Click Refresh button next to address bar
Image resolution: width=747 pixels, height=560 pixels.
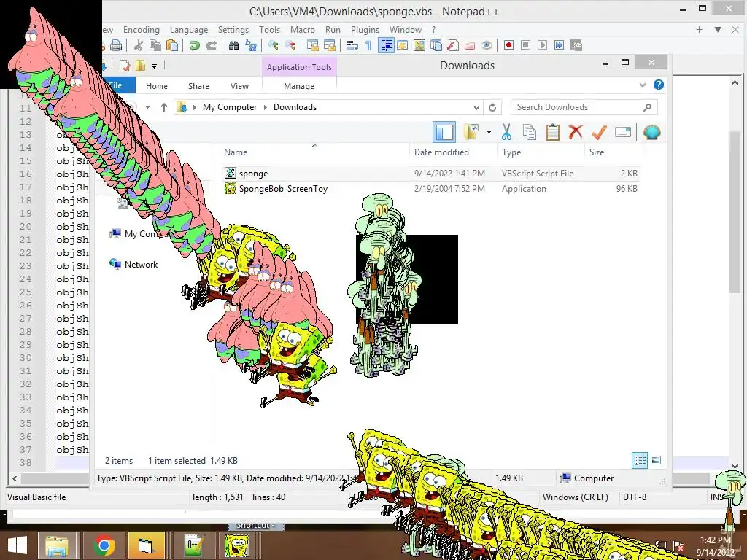(x=492, y=107)
